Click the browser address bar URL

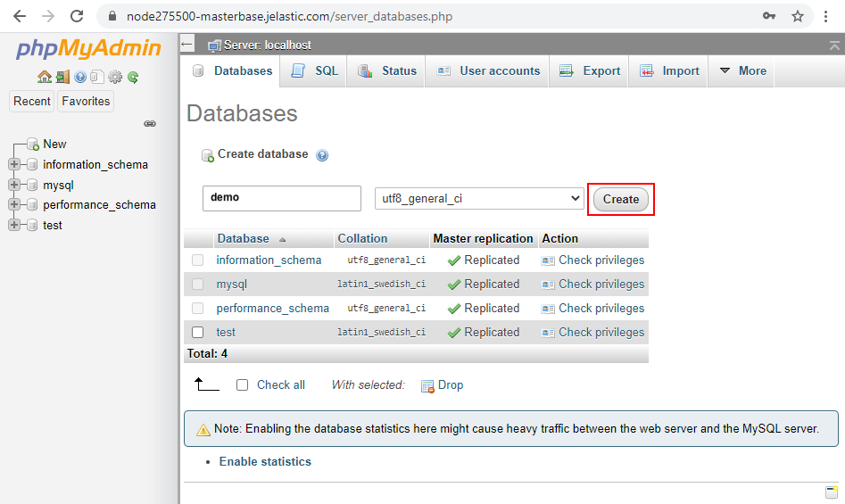tap(289, 17)
